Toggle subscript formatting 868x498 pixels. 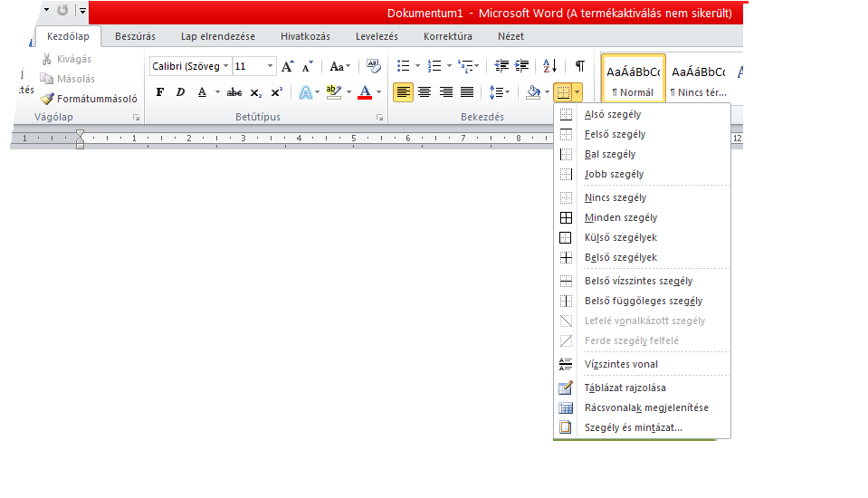click(x=256, y=92)
